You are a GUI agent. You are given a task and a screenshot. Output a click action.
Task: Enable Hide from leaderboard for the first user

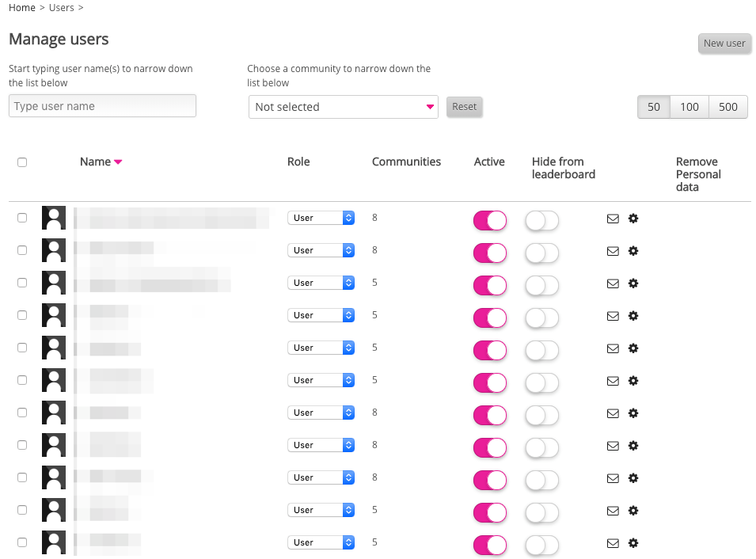pyautogui.click(x=541, y=220)
